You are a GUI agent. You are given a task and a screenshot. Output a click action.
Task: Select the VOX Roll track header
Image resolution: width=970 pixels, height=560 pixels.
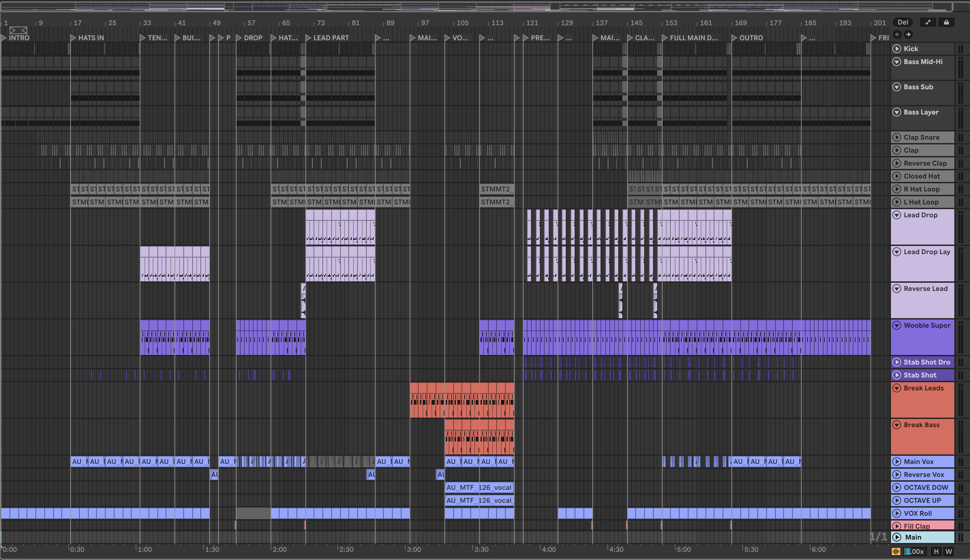[923, 513]
